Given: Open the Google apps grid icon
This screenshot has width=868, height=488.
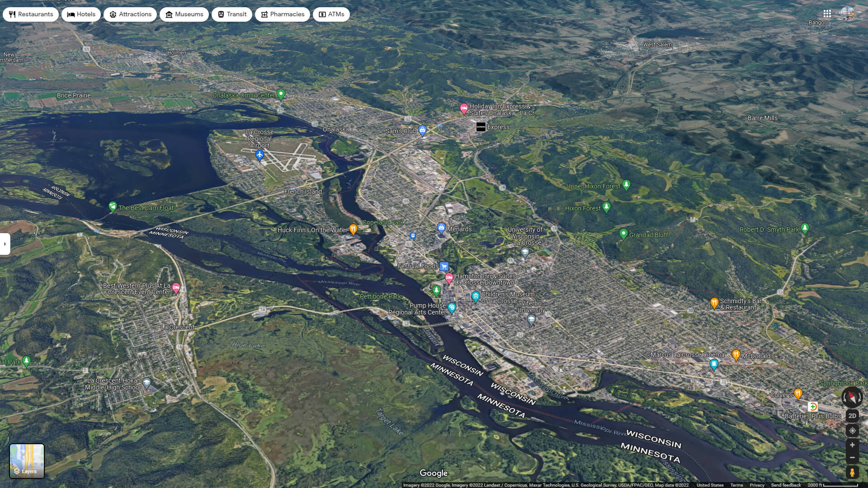Looking at the screenshot, I should click(x=827, y=14).
